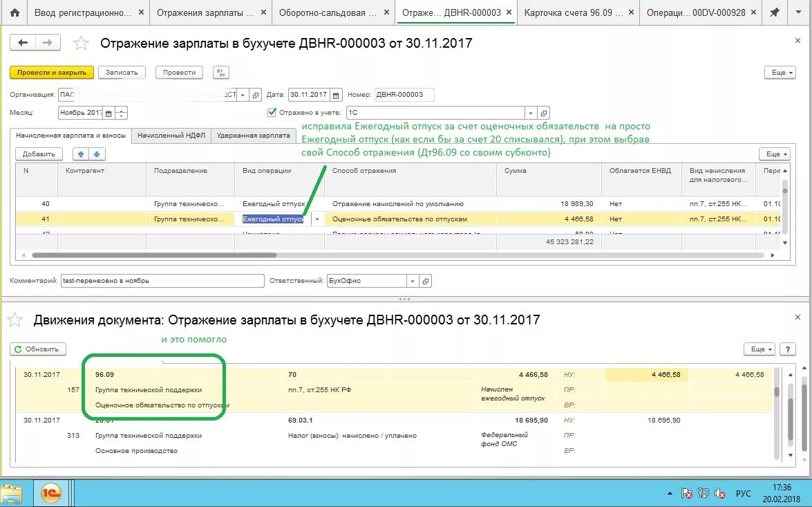Open the Организация selection dropdown
This screenshot has height=507, width=812.
tap(242, 95)
